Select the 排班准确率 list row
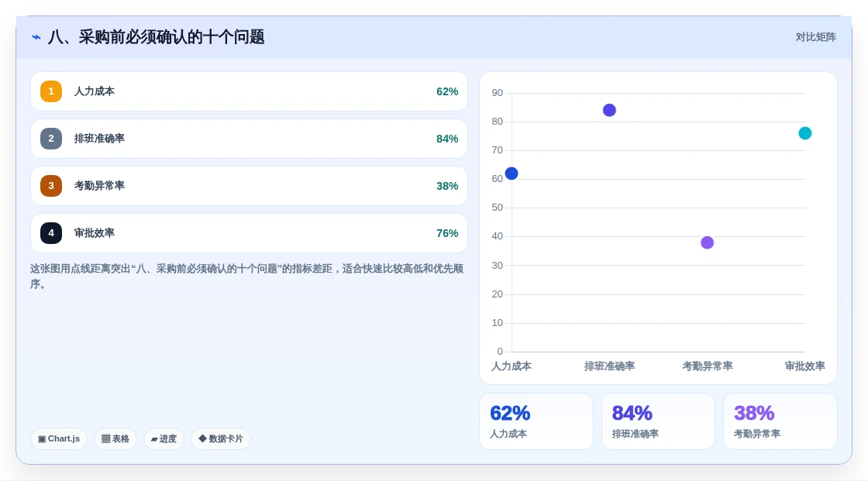Image resolution: width=868 pixels, height=481 pixels. pos(249,139)
